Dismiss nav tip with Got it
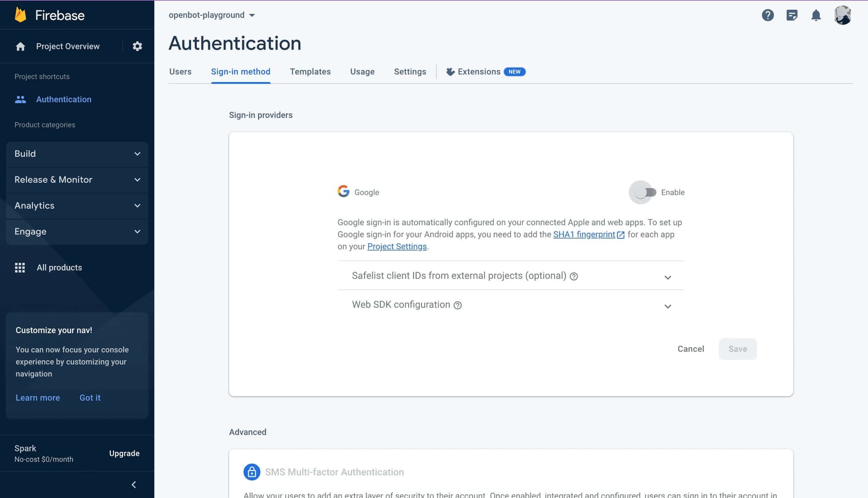This screenshot has width=868, height=498. click(90, 398)
